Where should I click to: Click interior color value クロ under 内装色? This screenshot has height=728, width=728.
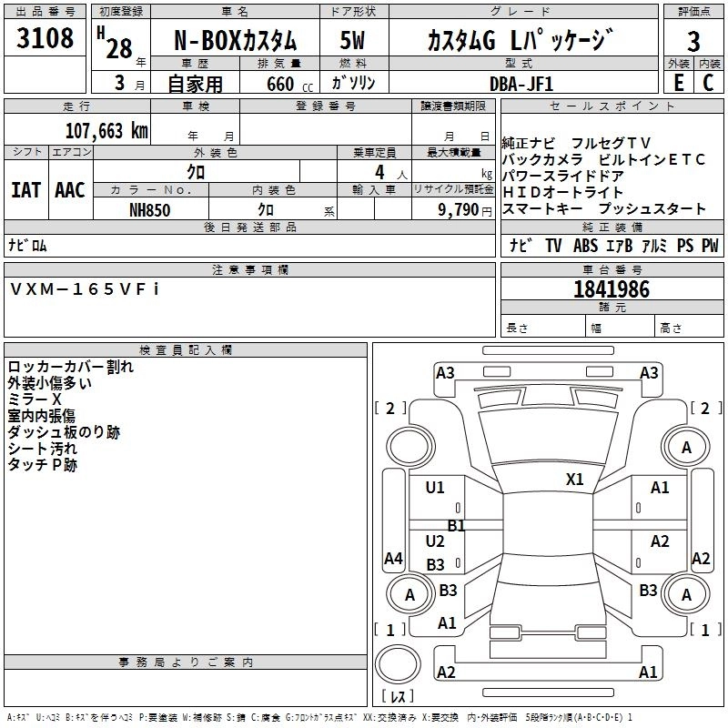pyautogui.click(x=266, y=209)
